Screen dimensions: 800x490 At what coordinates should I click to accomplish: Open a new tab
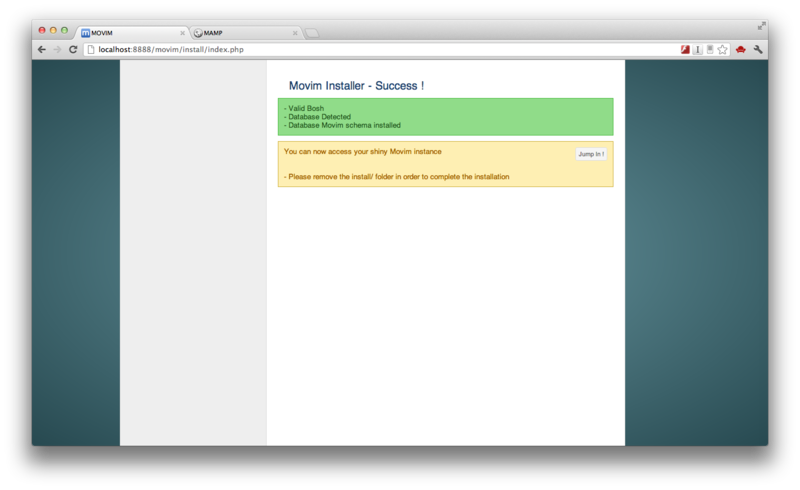[x=312, y=33]
